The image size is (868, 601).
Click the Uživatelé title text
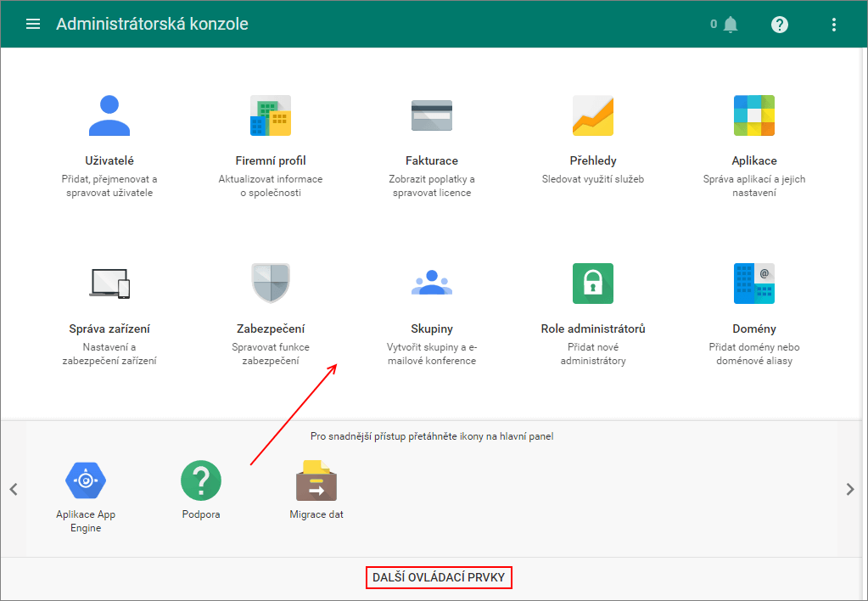(109, 160)
